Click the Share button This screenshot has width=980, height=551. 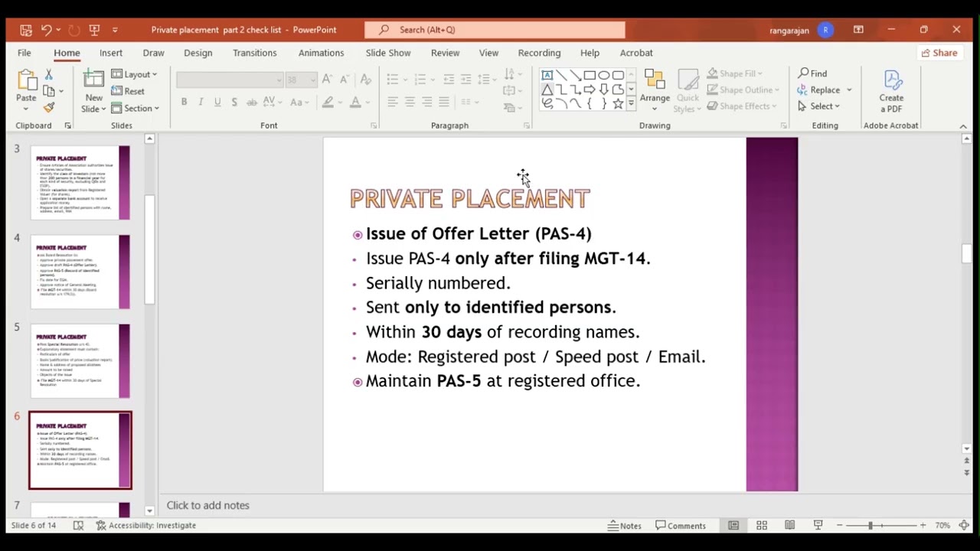pos(939,53)
